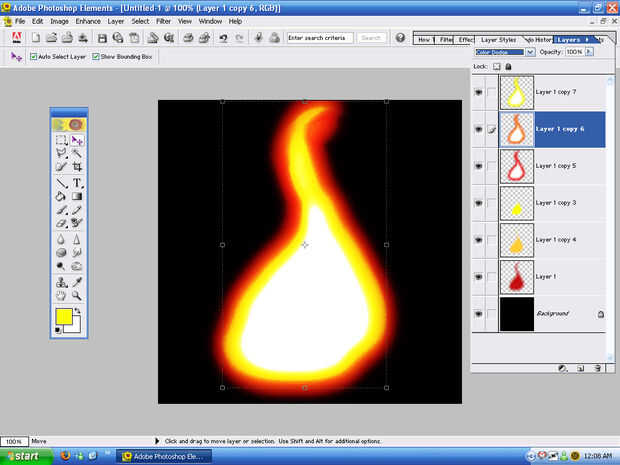Select the Crop tool

coord(77,168)
